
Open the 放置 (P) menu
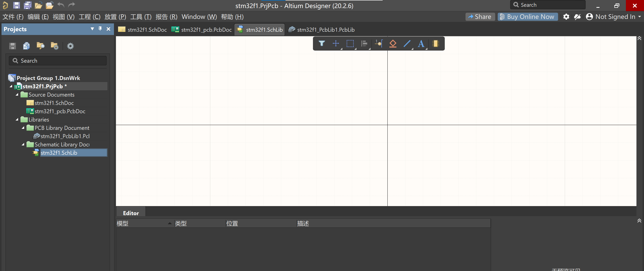115,17
